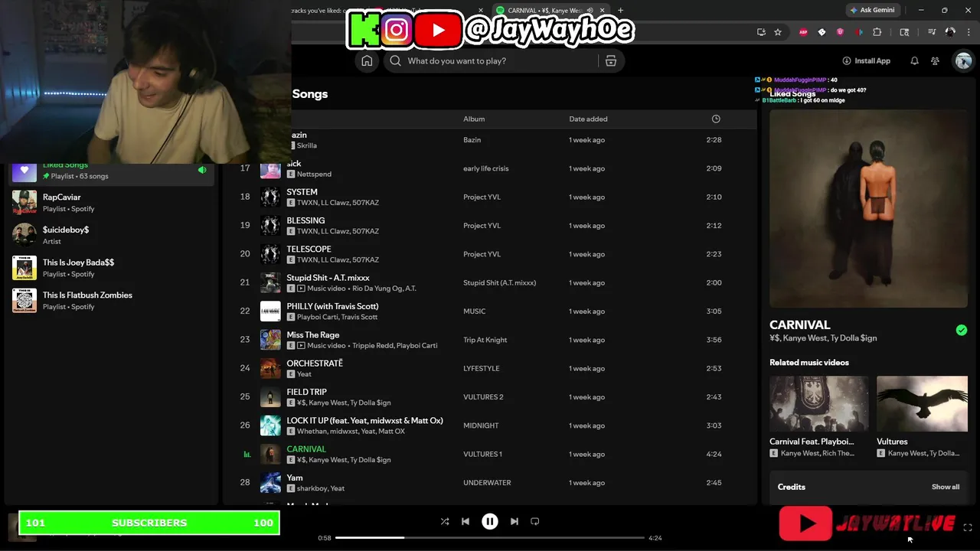Click the duration clock column header
The width and height of the screenshot is (980, 551).
point(716,119)
